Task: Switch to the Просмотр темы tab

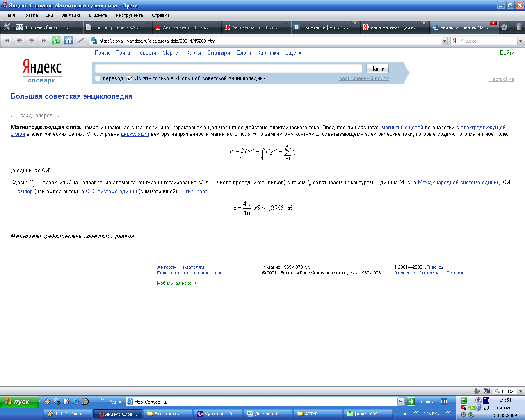Action: [117, 27]
